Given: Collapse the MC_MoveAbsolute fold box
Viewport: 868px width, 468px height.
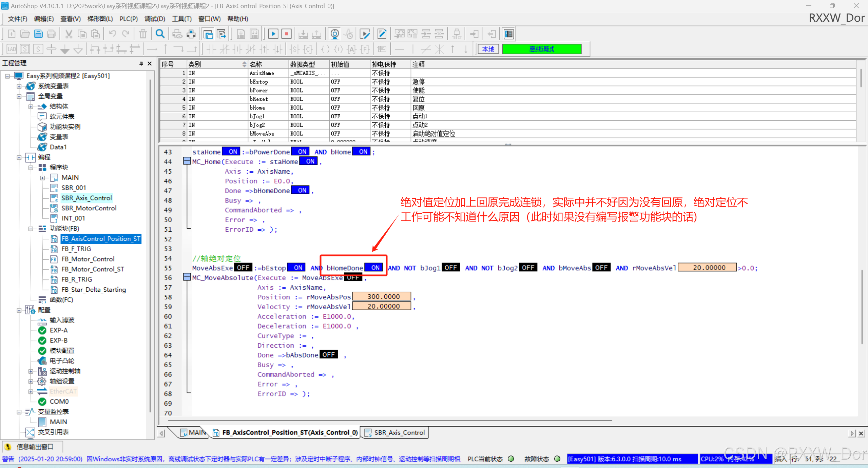Looking at the screenshot, I should pos(187,277).
